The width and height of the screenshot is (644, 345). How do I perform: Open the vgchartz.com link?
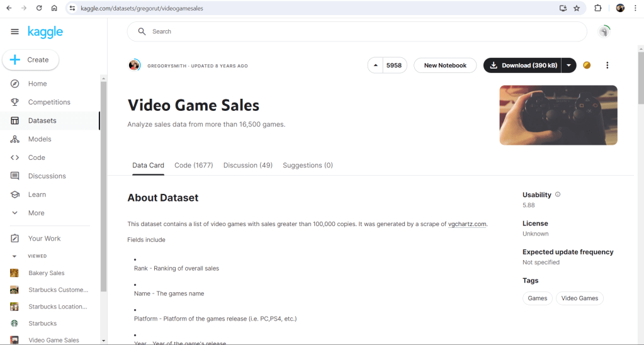466,223
